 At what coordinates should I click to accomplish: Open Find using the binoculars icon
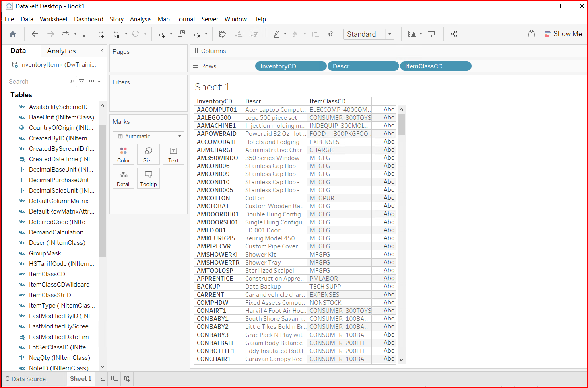[x=531, y=34]
